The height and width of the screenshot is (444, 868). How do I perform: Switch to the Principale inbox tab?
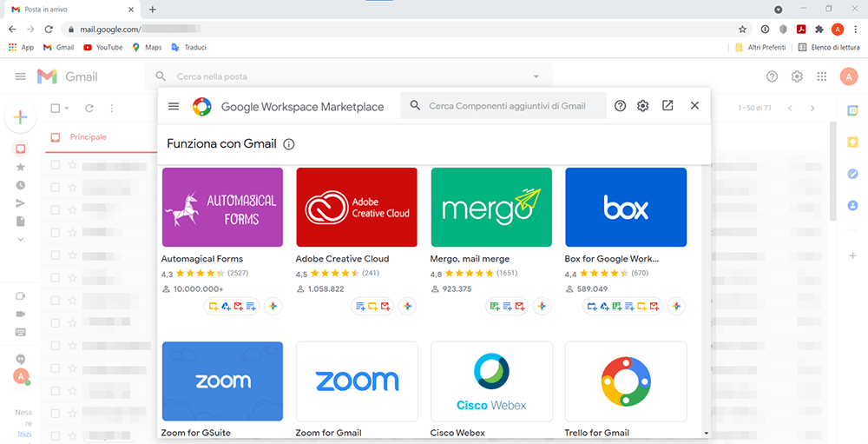89,137
